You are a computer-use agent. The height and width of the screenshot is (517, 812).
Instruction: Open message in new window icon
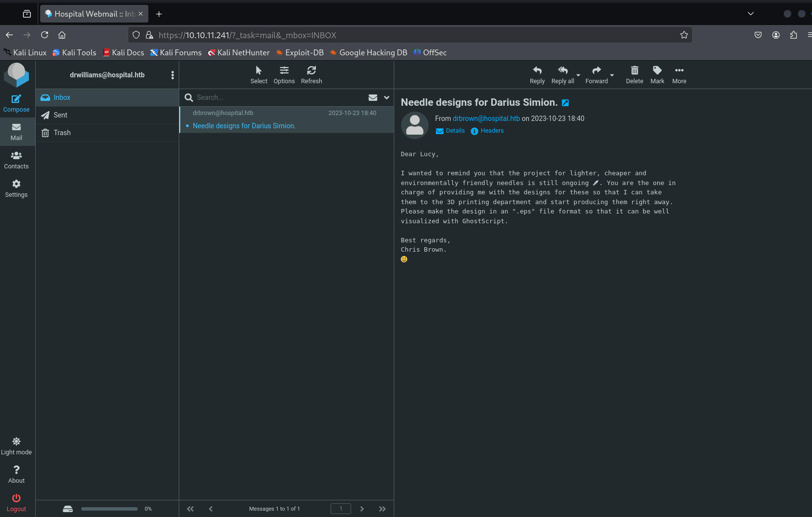(x=565, y=103)
